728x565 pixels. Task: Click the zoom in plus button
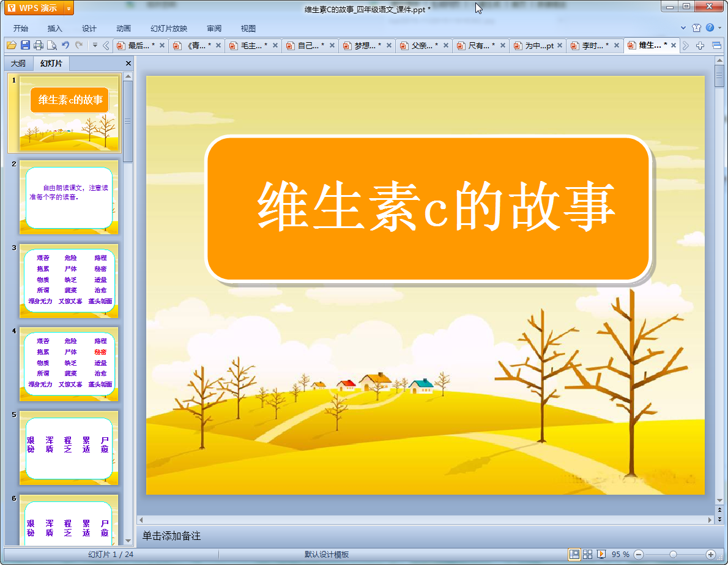point(710,554)
